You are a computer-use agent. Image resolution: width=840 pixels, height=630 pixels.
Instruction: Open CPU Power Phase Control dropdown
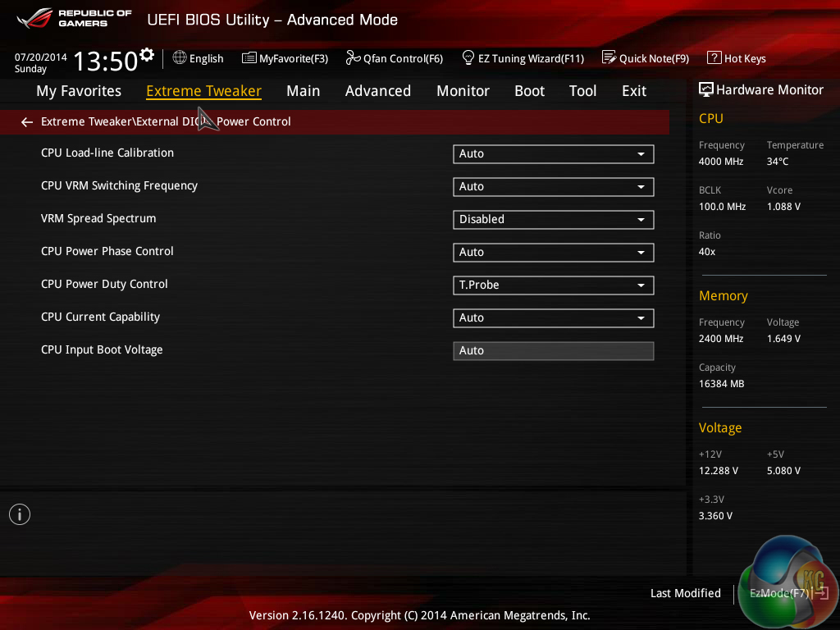[554, 253]
